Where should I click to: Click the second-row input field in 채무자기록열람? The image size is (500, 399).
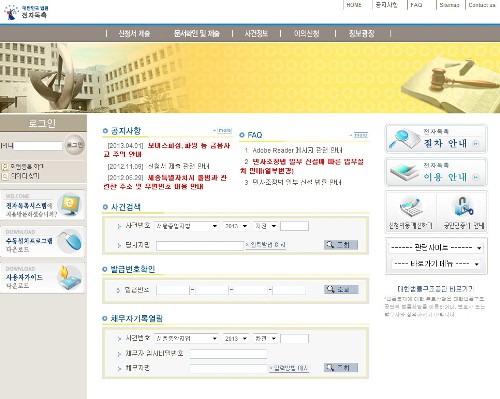pyautogui.click(x=229, y=354)
